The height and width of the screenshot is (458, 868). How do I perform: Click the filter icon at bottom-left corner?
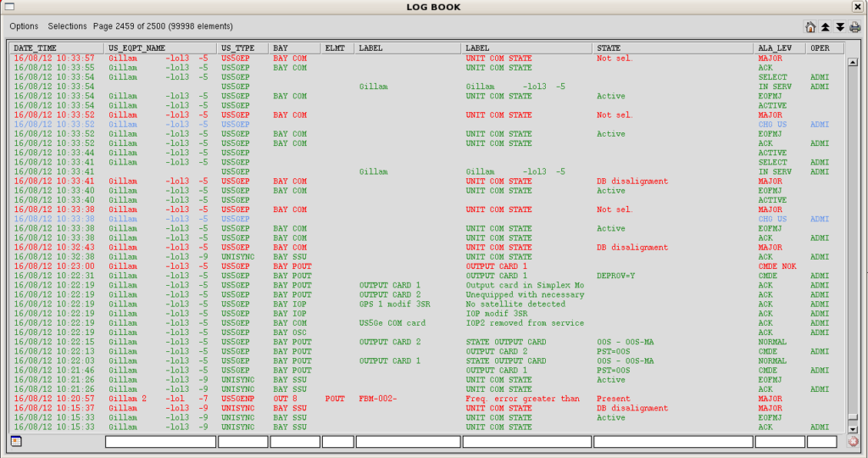16,441
